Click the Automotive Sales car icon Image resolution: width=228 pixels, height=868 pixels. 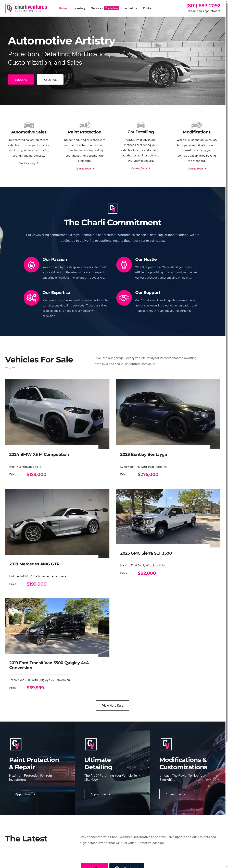click(x=29, y=125)
